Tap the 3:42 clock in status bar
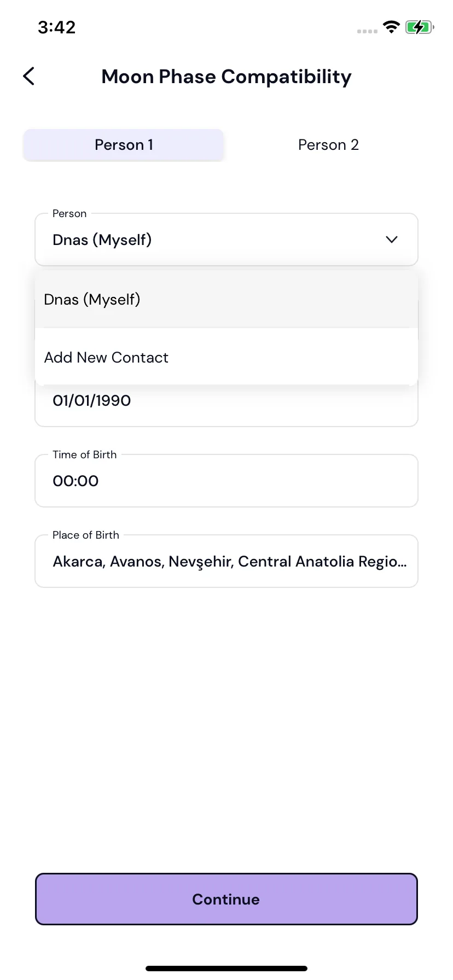 tap(57, 27)
